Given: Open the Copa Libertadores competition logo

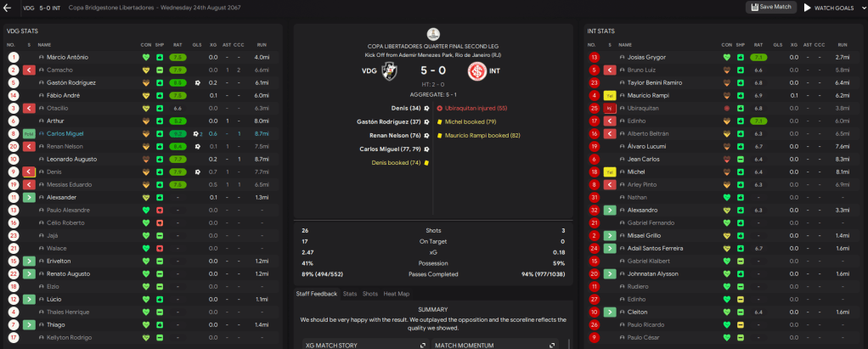Looking at the screenshot, I should pos(434,33).
